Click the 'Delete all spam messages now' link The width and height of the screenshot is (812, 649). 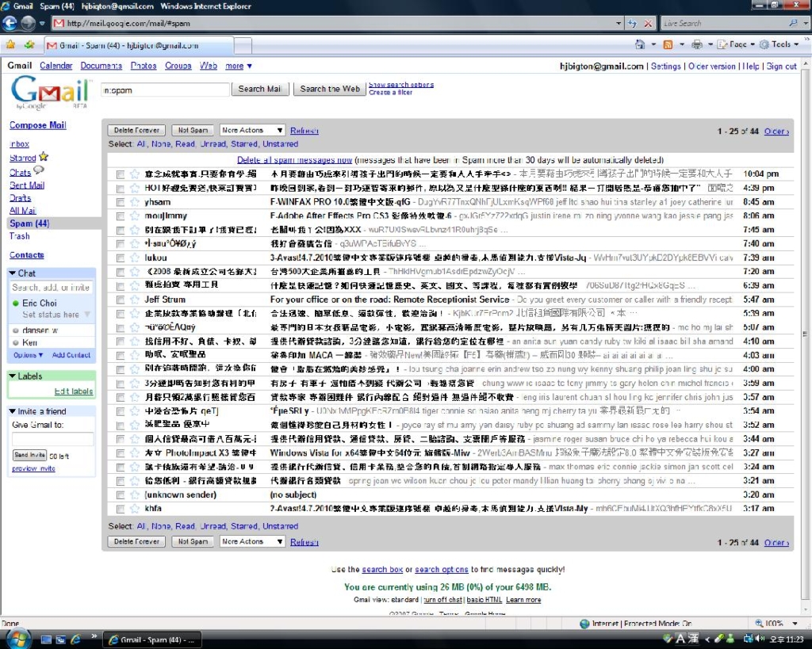coord(295,160)
